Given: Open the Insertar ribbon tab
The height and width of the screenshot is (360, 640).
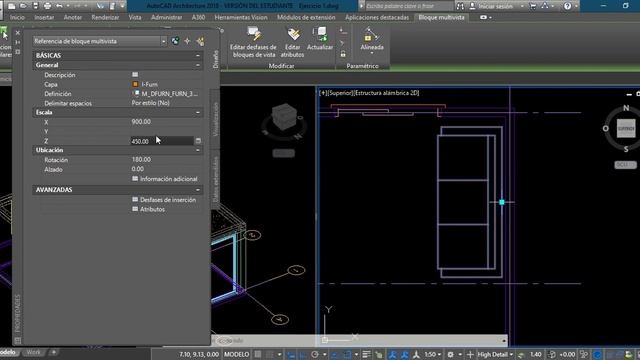Looking at the screenshot, I should (x=44, y=18).
